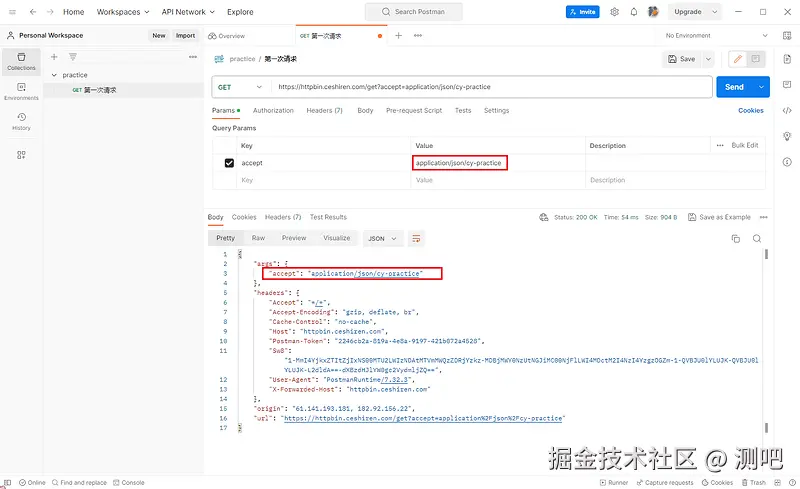Click the empty Key field
800x489 pixels.
pos(323,180)
